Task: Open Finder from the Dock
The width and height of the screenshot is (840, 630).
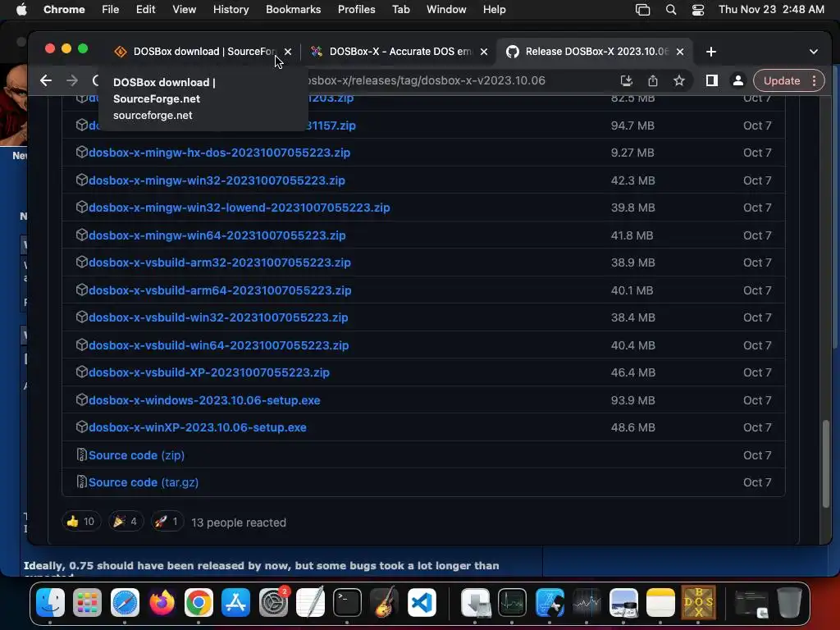Action: tap(50, 603)
